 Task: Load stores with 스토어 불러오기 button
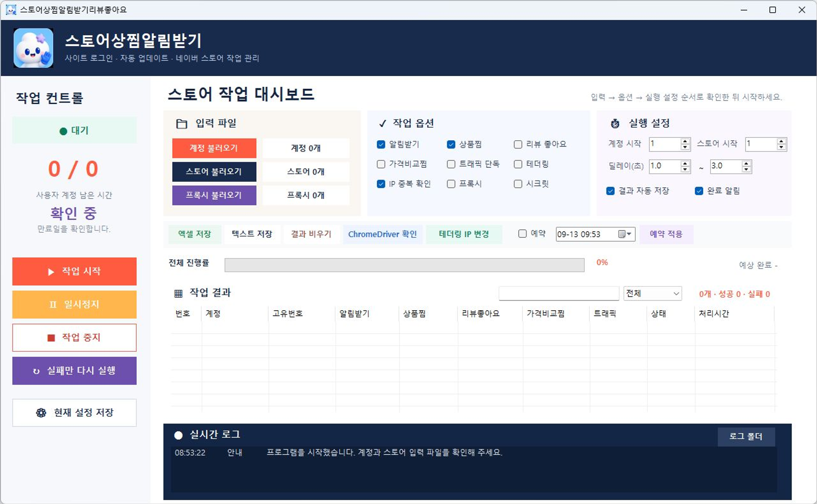click(x=214, y=171)
